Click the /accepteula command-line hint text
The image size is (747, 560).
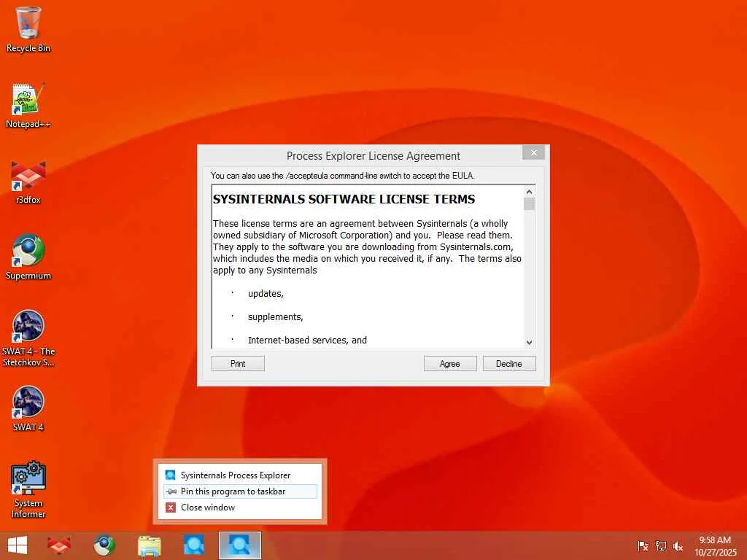343,176
